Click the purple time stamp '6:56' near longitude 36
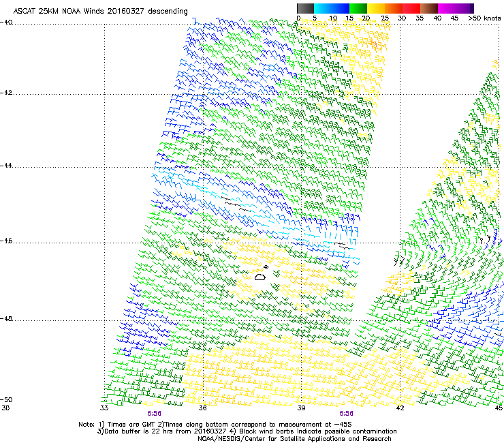Image resolution: width=504 pixels, height=443 pixels. (155, 414)
